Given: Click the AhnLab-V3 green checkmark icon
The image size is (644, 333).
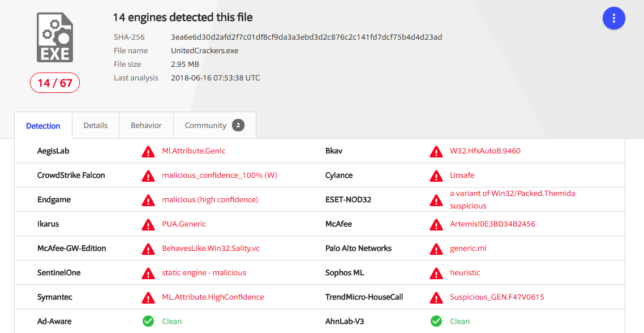Looking at the screenshot, I should pos(436,321).
